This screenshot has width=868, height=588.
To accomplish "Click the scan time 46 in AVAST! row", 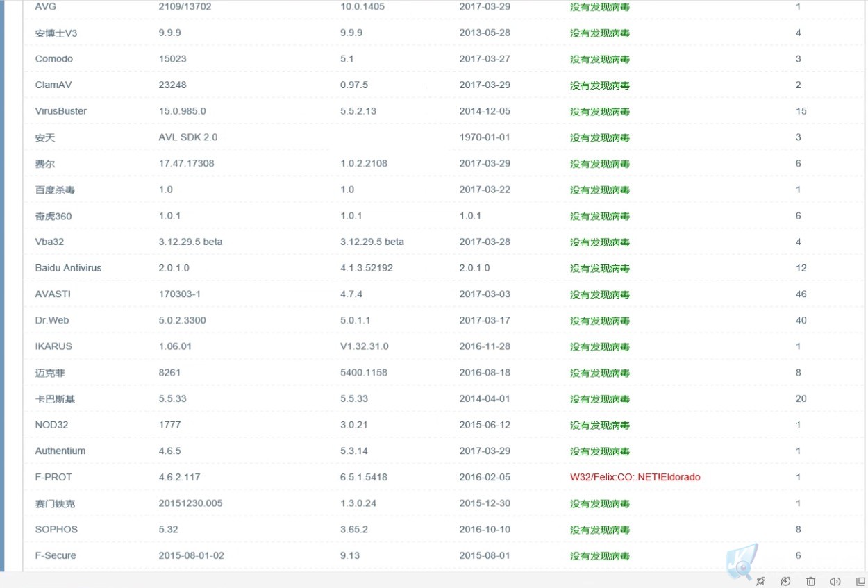I will click(801, 294).
